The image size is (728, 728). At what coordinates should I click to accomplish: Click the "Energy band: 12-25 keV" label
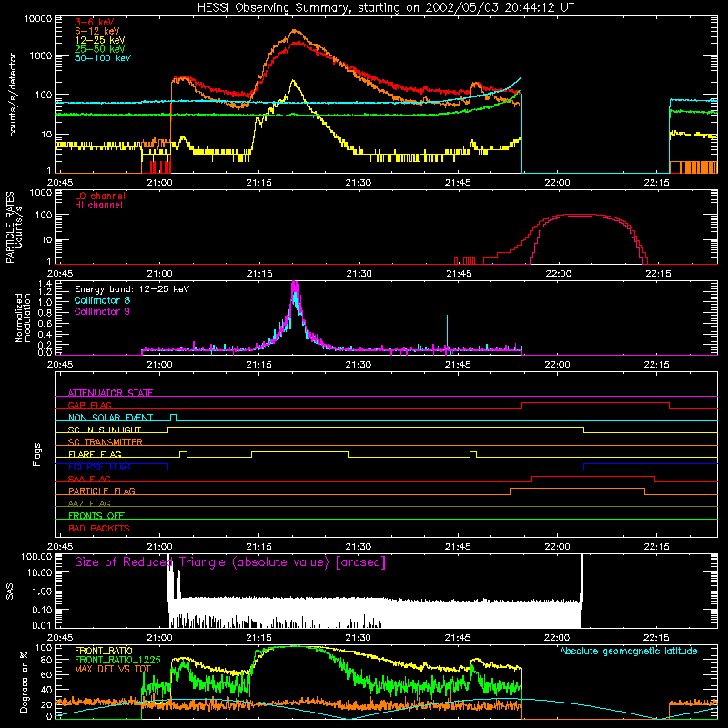tap(132, 289)
